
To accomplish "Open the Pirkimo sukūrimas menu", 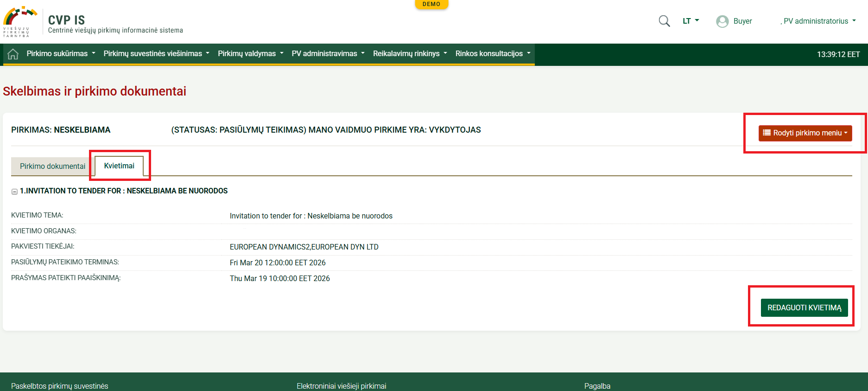I will pyautogui.click(x=61, y=54).
